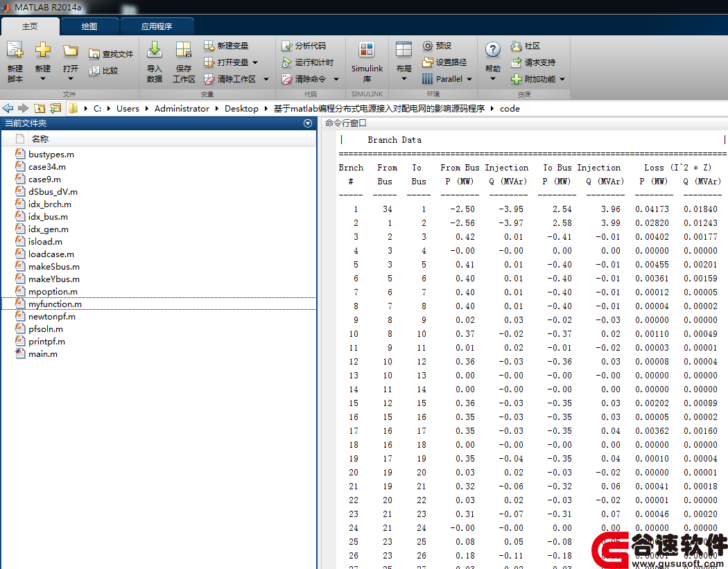Expand the Add-Ons (附加功能) dropdown
Screen dimensions: 728x569
coord(562,79)
